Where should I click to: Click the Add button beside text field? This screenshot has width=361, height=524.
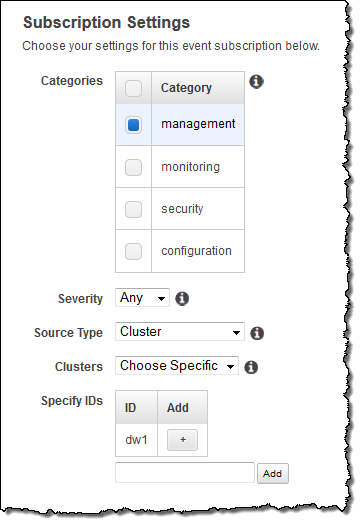coord(273,473)
